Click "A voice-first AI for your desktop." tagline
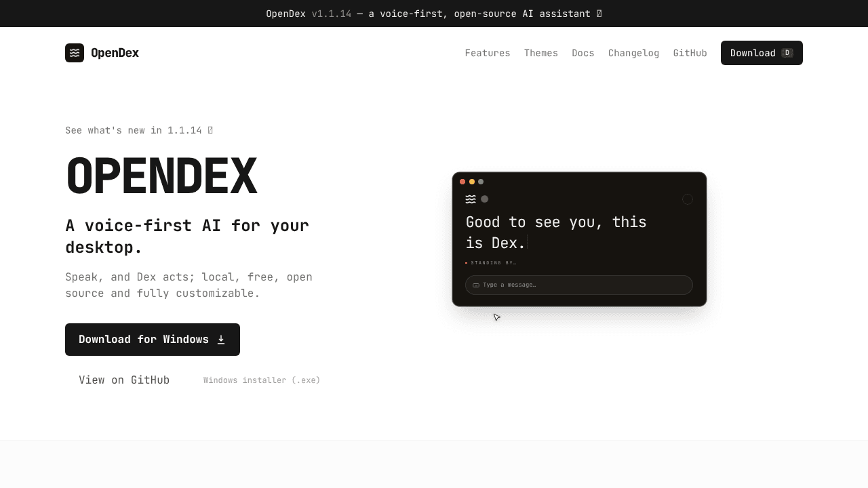Viewport: 868px width, 488px height. (x=187, y=236)
